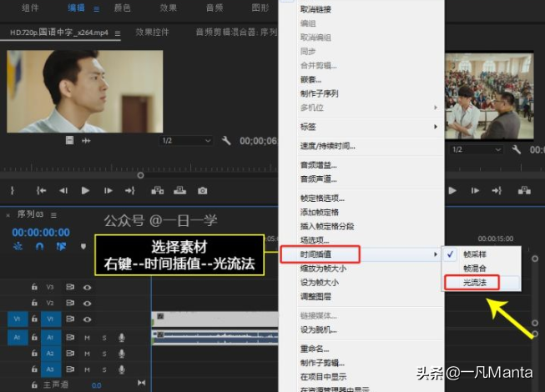Choose 添加帧定格 from context menu

coord(320,212)
